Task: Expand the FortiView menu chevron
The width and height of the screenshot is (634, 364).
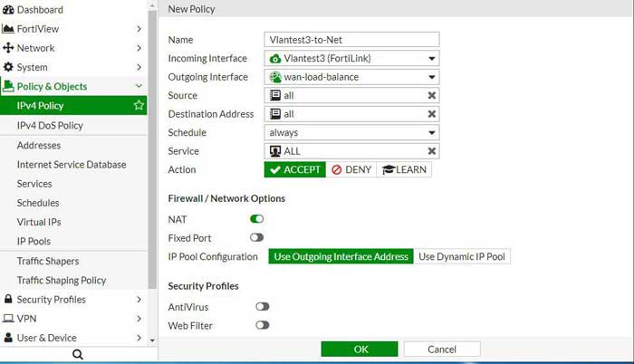Action: 139,29
